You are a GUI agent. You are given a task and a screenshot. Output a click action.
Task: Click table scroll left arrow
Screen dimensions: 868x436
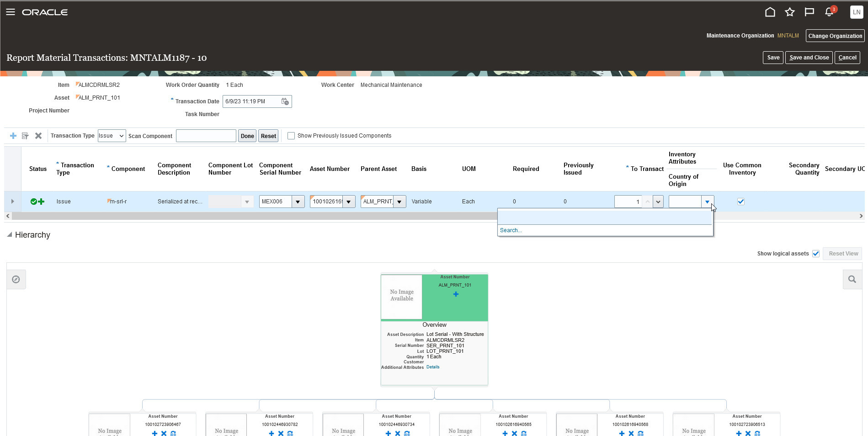[8, 216]
